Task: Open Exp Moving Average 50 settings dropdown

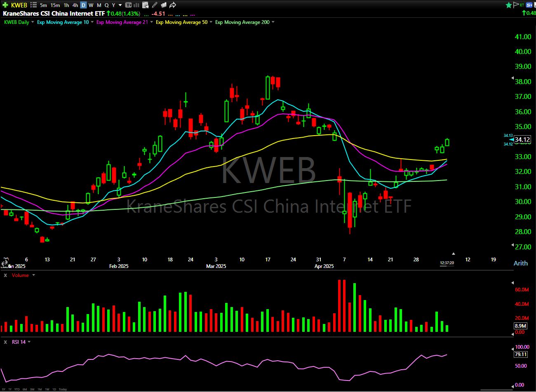Action: click(211, 22)
